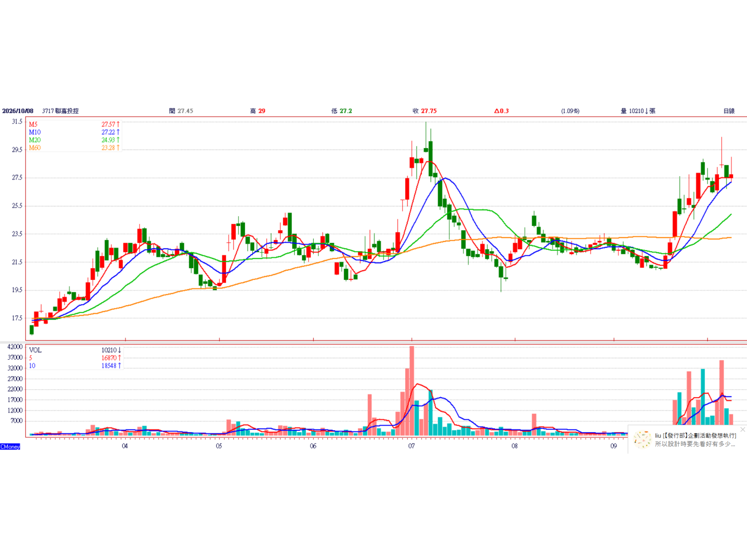Click the 05 month marker on time axis
Screen dimensions: 747x560
[219, 446]
